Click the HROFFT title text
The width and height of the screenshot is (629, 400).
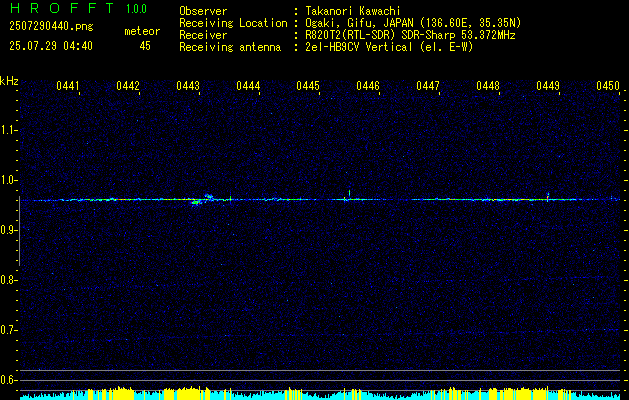(62, 8)
